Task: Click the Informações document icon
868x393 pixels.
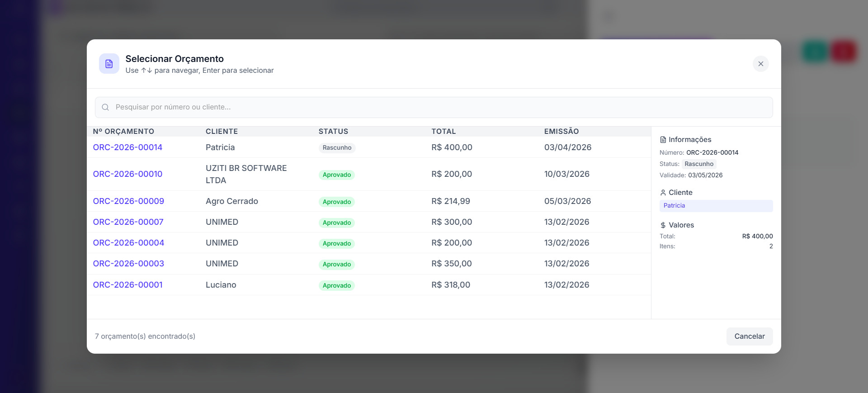Action: pos(663,140)
